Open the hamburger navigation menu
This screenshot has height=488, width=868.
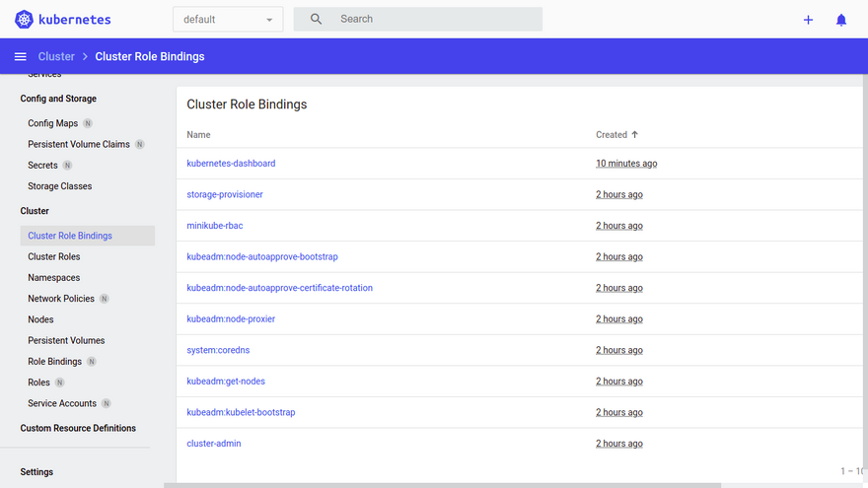(20, 57)
